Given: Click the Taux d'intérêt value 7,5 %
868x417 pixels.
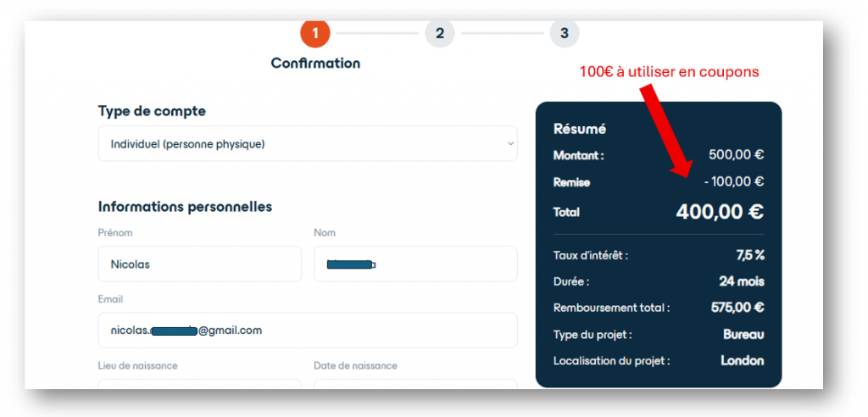Looking at the screenshot, I should point(750,255).
